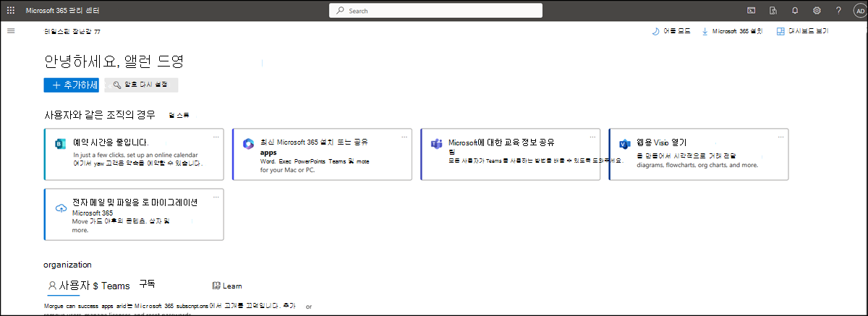Open the Bookings card 예약 시간을 줄입니다

(134, 154)
